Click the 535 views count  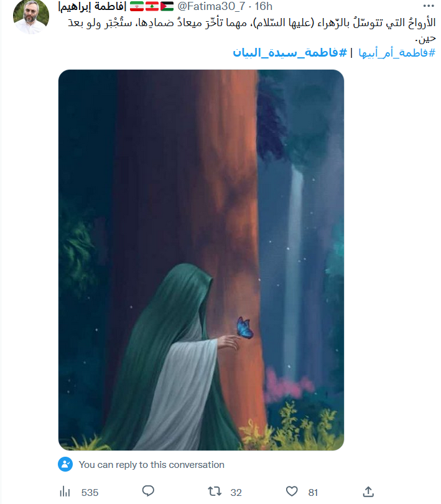click(x=90, y=492)
